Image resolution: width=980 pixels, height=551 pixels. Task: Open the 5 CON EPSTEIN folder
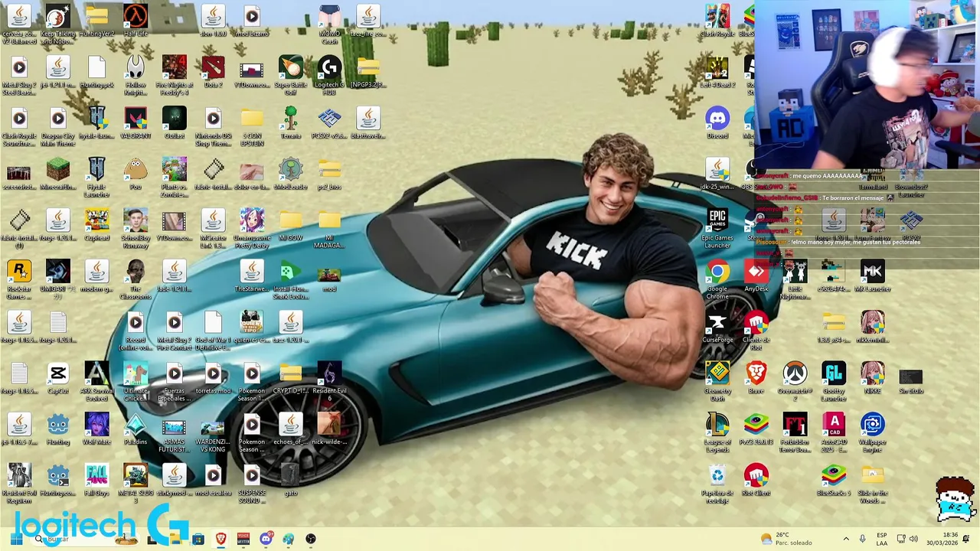251,119
